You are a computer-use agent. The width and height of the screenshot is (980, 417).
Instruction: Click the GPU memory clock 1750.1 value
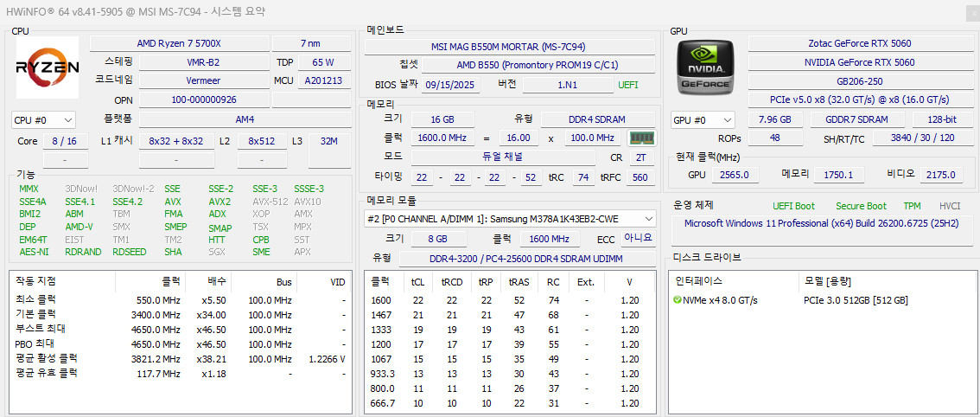pyautogui.click(x=838, y=175)
